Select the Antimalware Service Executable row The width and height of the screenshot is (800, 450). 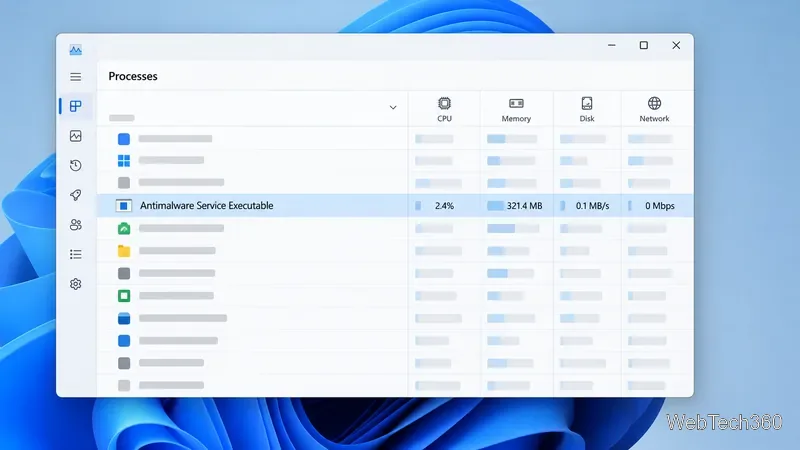click(x=395, y=206)
